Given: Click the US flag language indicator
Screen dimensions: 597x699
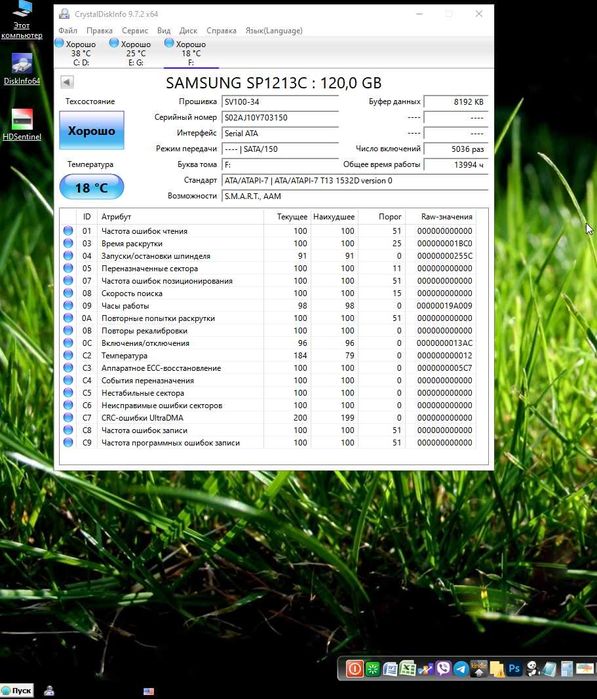Looking at the screenshot, I should (148, 691).
